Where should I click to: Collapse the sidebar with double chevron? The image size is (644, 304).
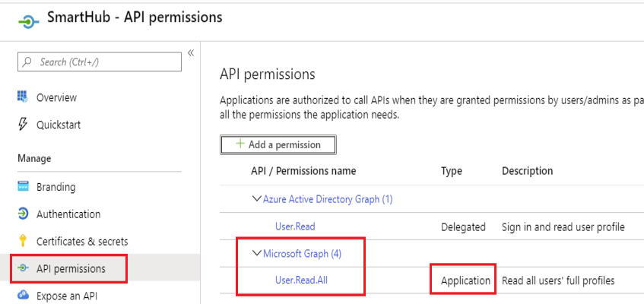[191, 52]
